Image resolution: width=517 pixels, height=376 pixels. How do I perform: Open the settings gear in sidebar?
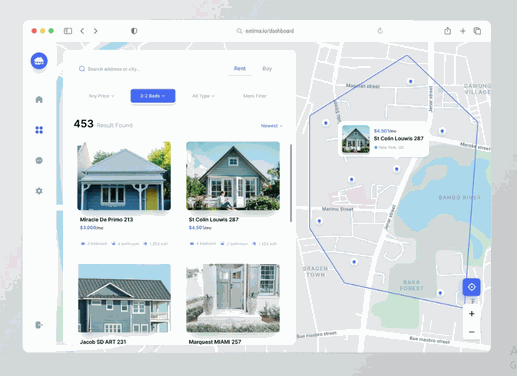tap(39, 191)
